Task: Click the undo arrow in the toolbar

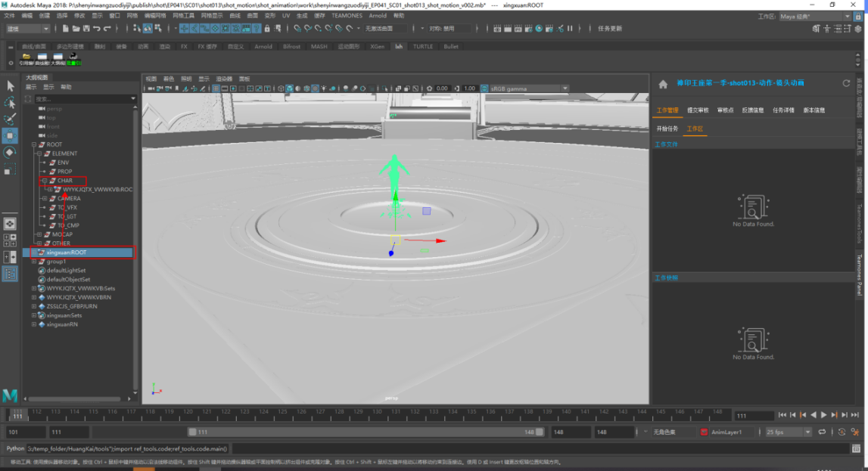Action: coord(96,29)
